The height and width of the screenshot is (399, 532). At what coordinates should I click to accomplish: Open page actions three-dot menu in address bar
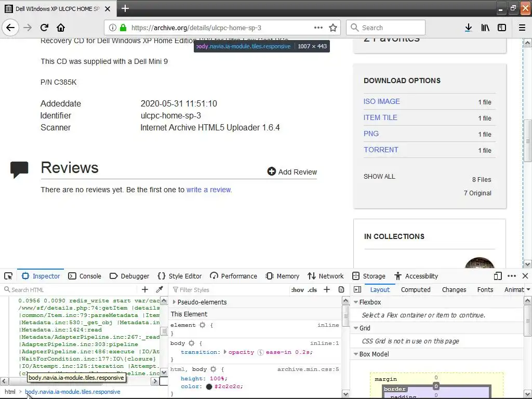click(x=318, y=28)
